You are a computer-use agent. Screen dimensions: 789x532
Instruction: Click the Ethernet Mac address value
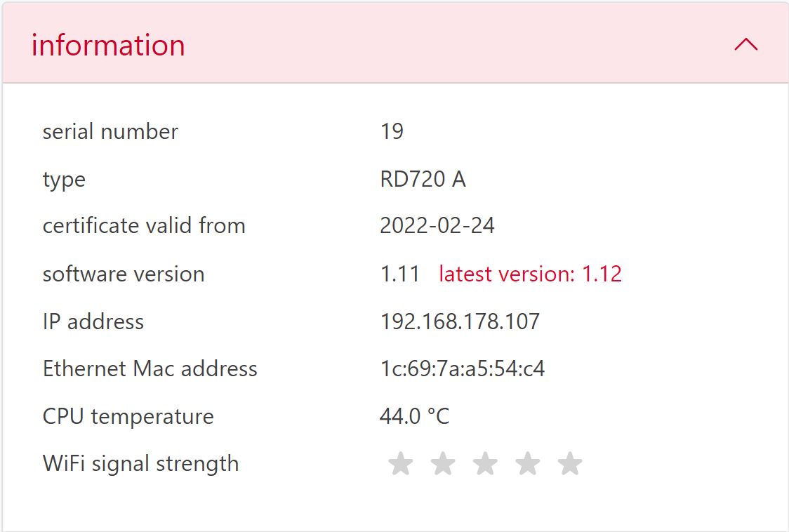click(x=462, y=368)
